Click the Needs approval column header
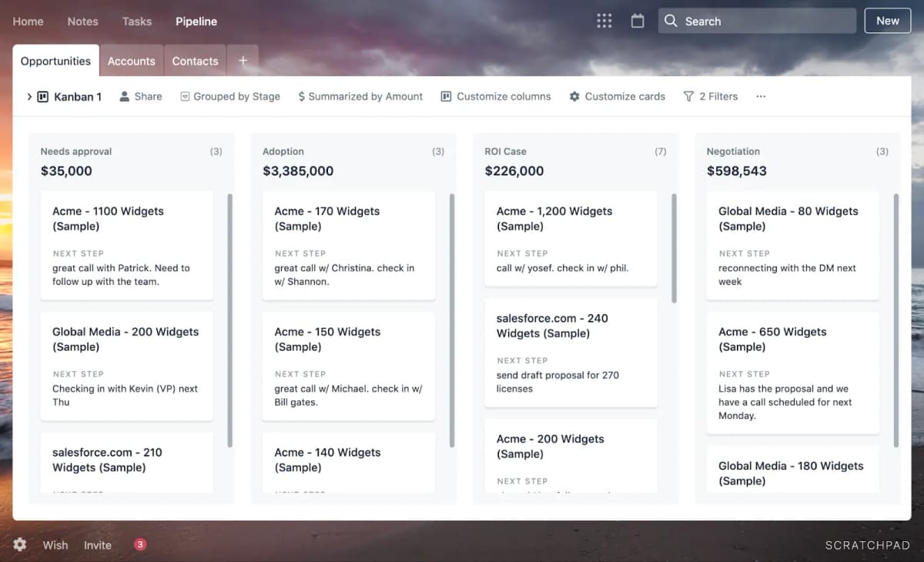Screen dimensions: 924x562 tap(76, 152)
